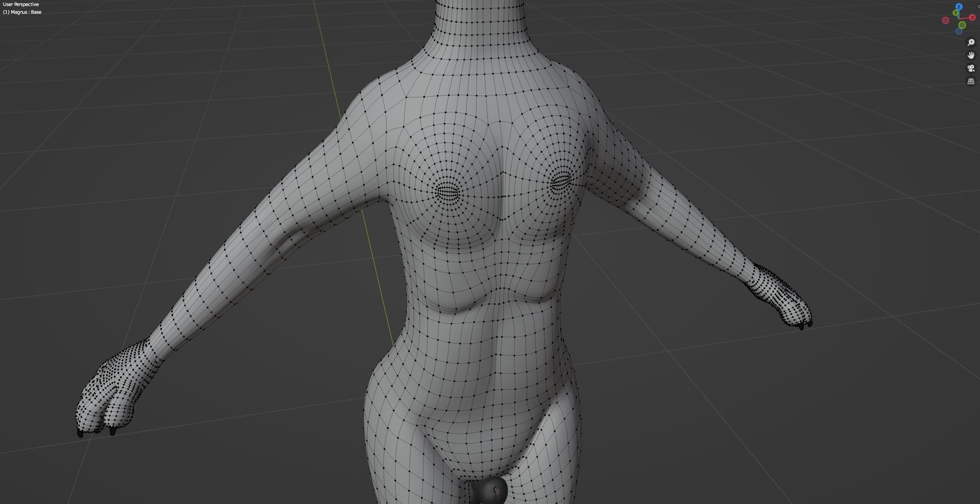Click the "(1) Magnus : Base" object label
980x504 pixels.
[x=22, y=12]
